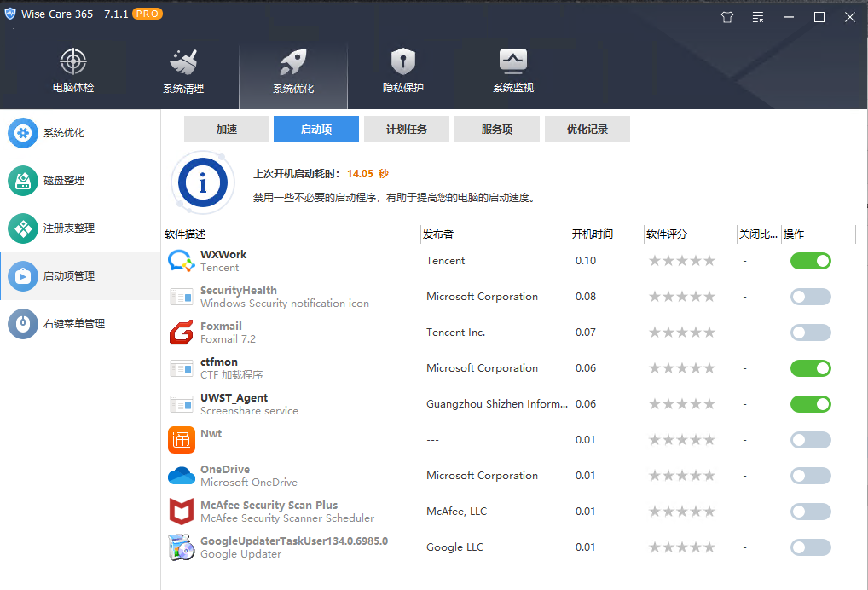Open the 系统监视 monitor icon
This screenshot has width=868, height=590.
(513, 61)
